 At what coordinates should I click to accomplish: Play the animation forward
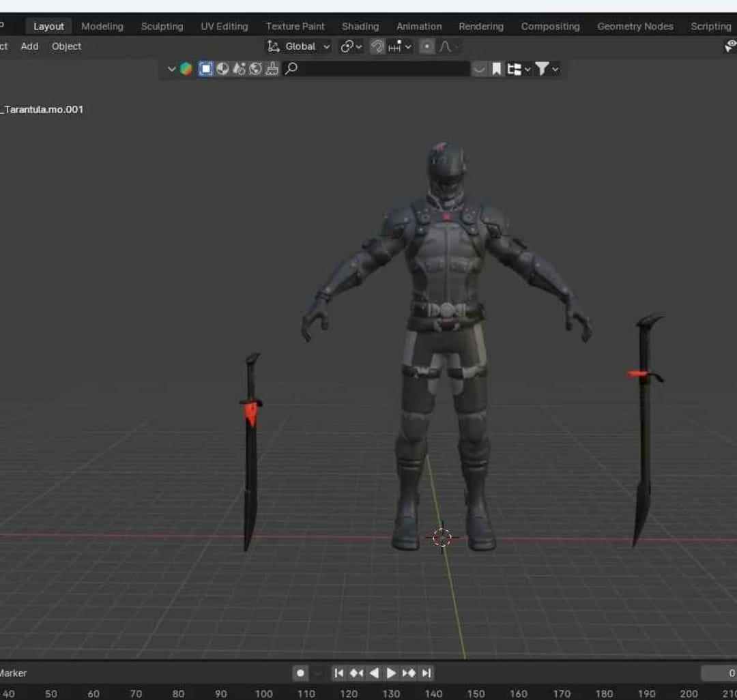pos(390,673)
